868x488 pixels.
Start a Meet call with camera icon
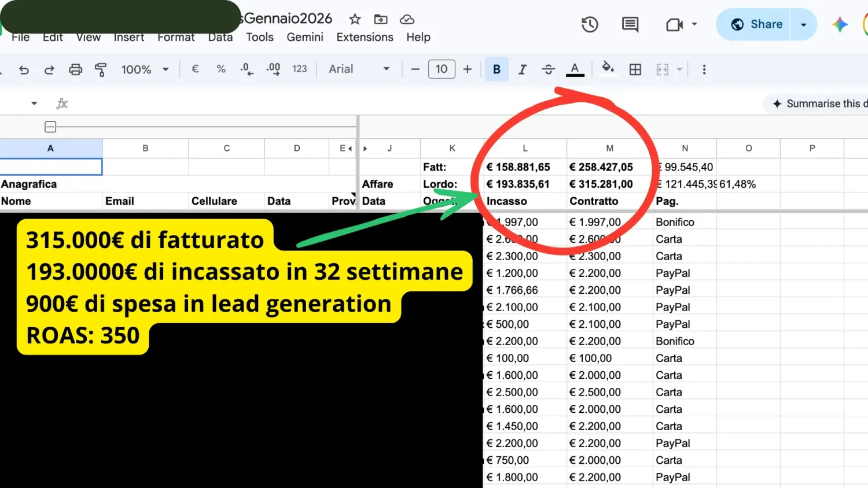pos(674,24)
